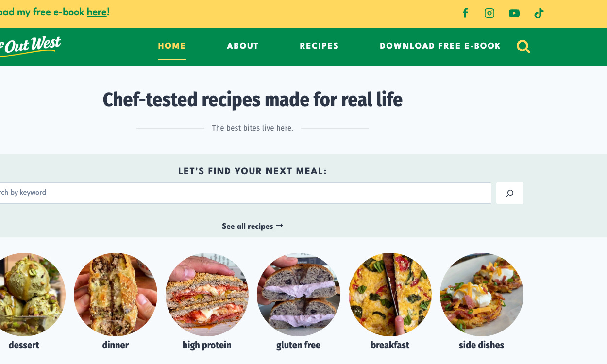Go to the Home menu item
The width and height of the screenshot is (607, 364).
pyautogui.click(x=172, y=46)
